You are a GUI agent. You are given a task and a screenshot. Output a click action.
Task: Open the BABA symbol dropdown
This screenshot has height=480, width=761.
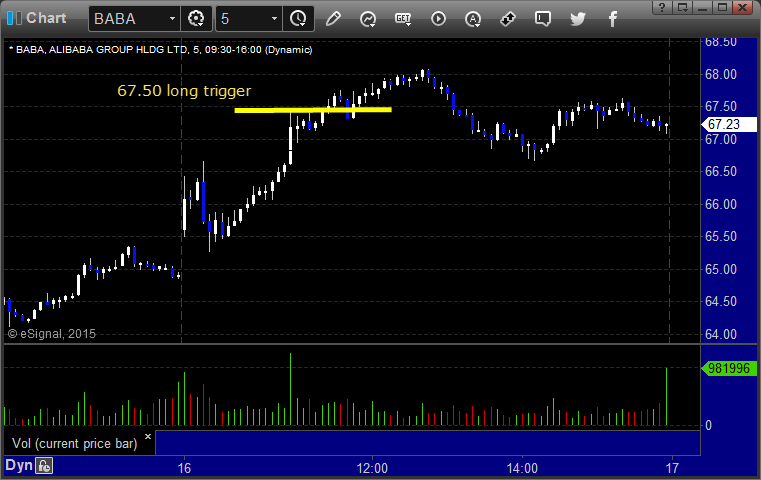pyautogui.click(x=172, y=19)
